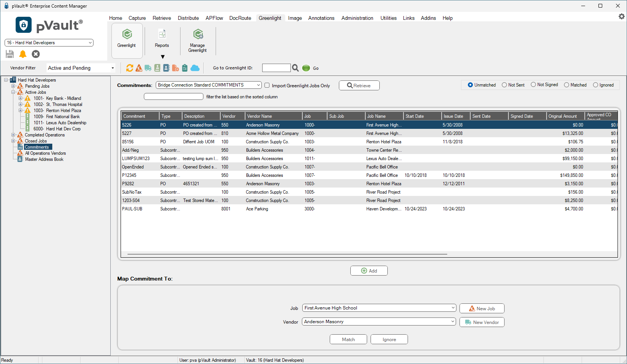627x364 pixels.
Task: Open the Vendor dropdown showing Anderson Masonry
Action: point(379,322)
